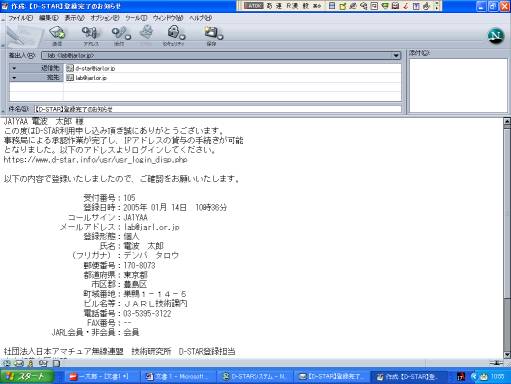The image size is (511, 384).
Task: Click the ATOK label on the IME palette
Action: tap(253, 6)
